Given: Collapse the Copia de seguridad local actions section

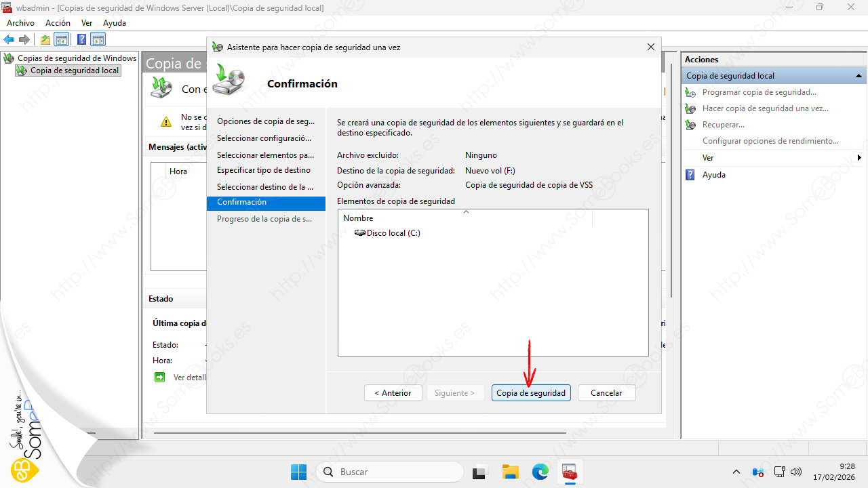Looking at the screenshot, I should [859, 76].
